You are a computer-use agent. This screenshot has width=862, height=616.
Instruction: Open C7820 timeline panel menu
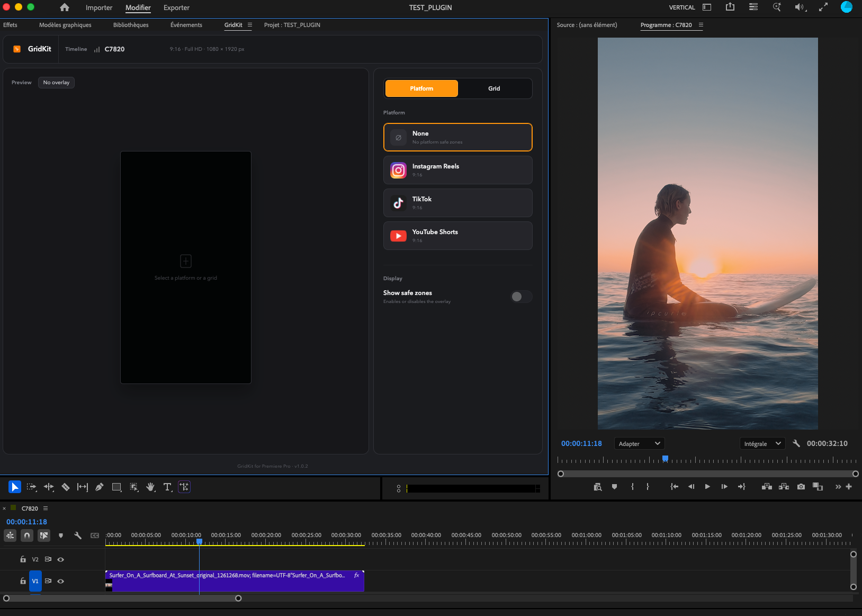tap(46, 508)
